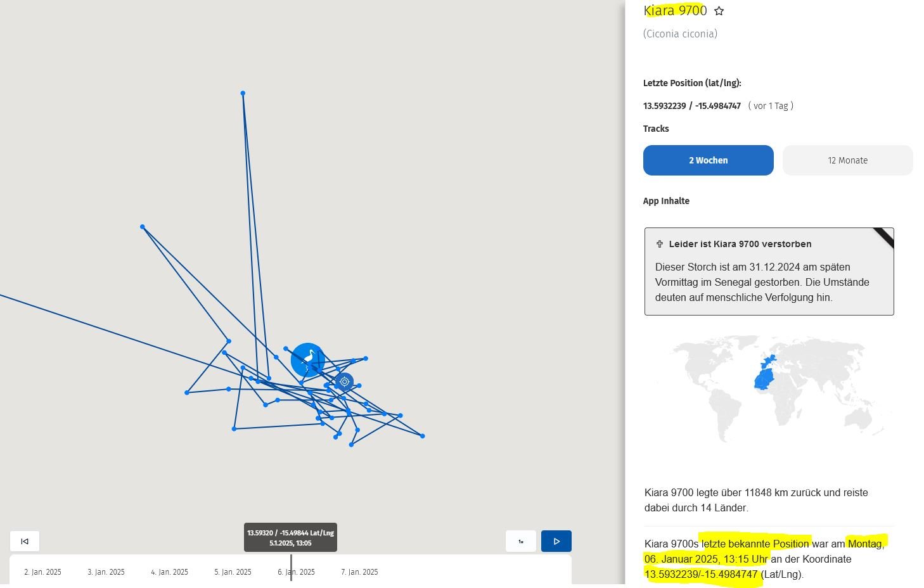Image resolution: width=924 pixels, height=588 pixels.
Task: Change the 1x playback speed
Action: [x=521, y=541]
